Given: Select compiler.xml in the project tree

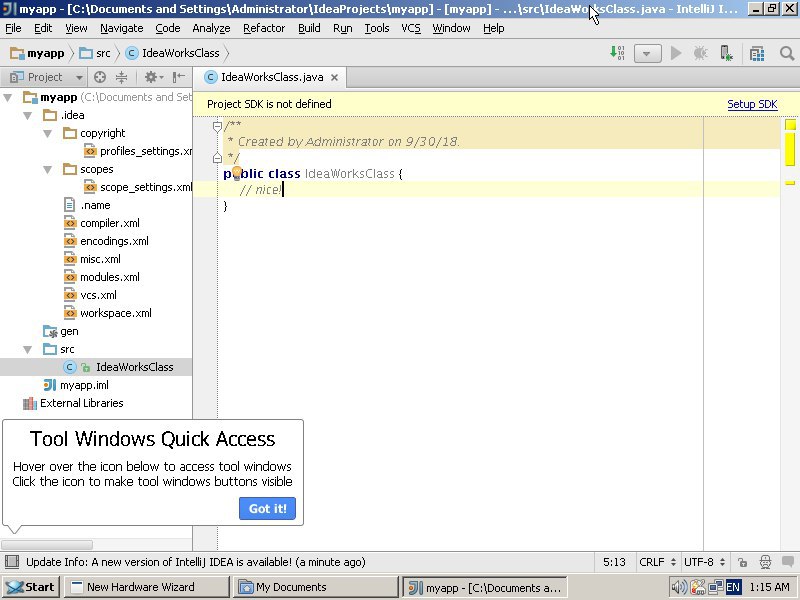Looking at the screenshot, I should tap(102, 223).
